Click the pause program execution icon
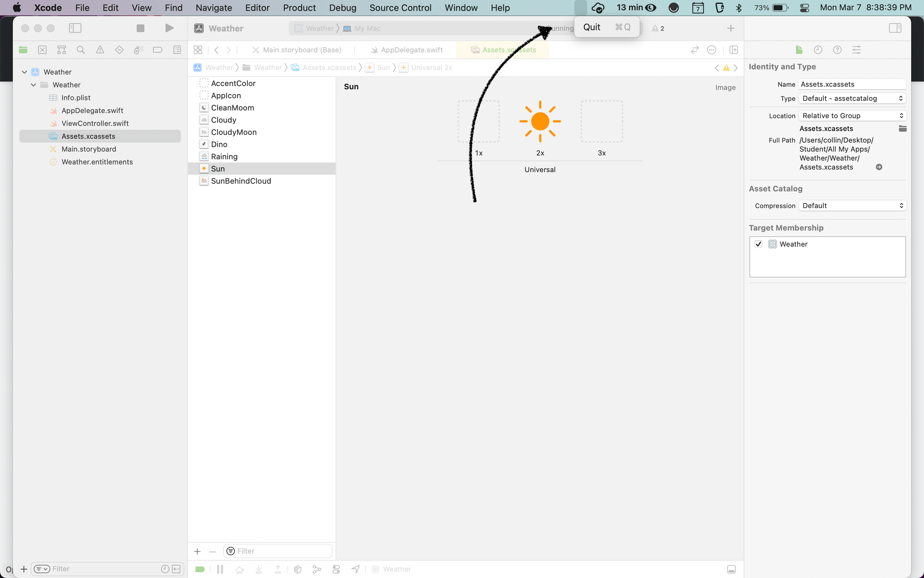This screenshot has width=924, height=578. pos(220,569)
